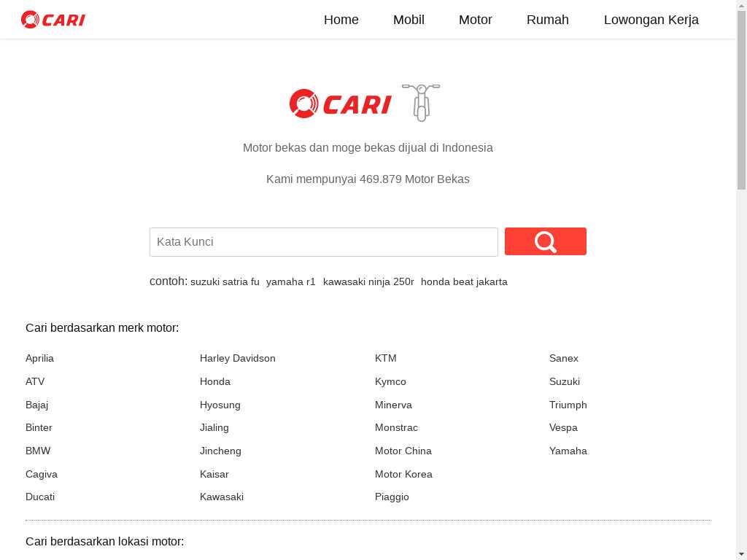Viewport: 747px width, 560px height.
Task: Try the example search suzuki satria fu
Action: pos(225,282)
